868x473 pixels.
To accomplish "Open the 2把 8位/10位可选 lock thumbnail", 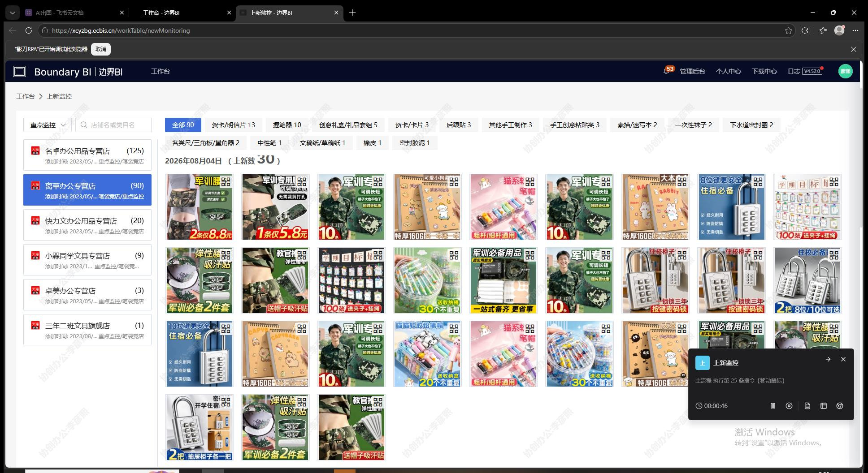I will (x=807, y=280).
